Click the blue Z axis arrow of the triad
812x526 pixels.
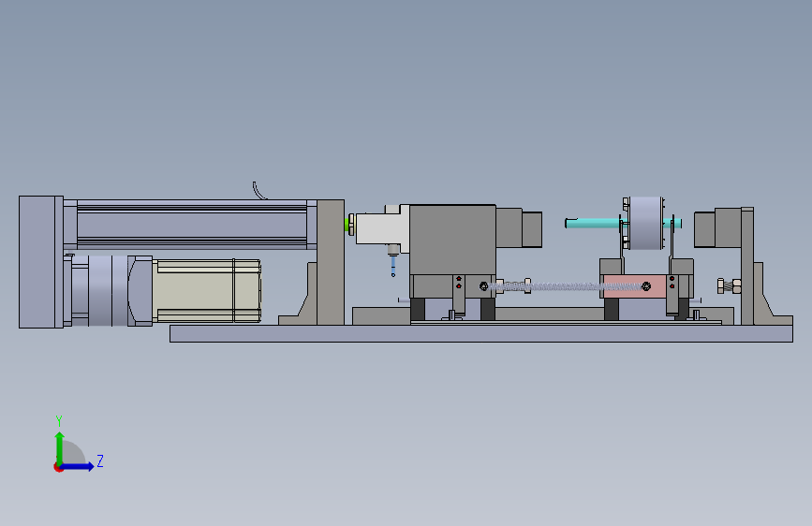point(77,466)
